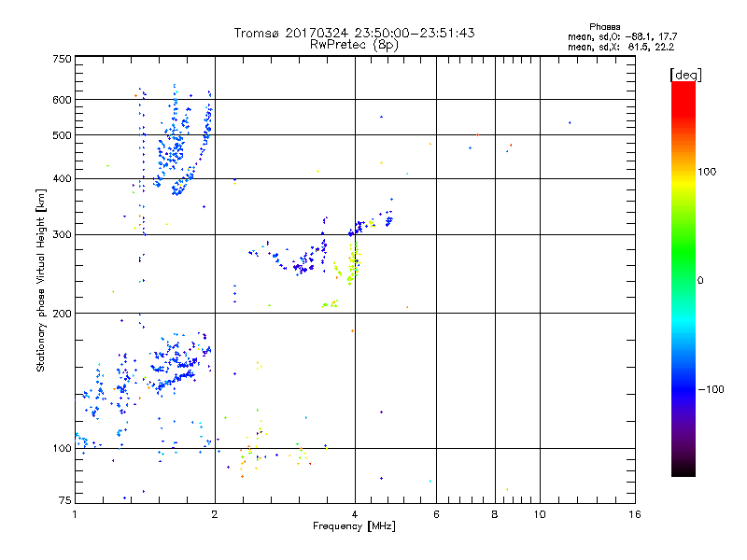747x560 pixels.
Task: Click the 'Stationary phase Virtual Height [km]' axis label
Action: [x=41, y=281]
